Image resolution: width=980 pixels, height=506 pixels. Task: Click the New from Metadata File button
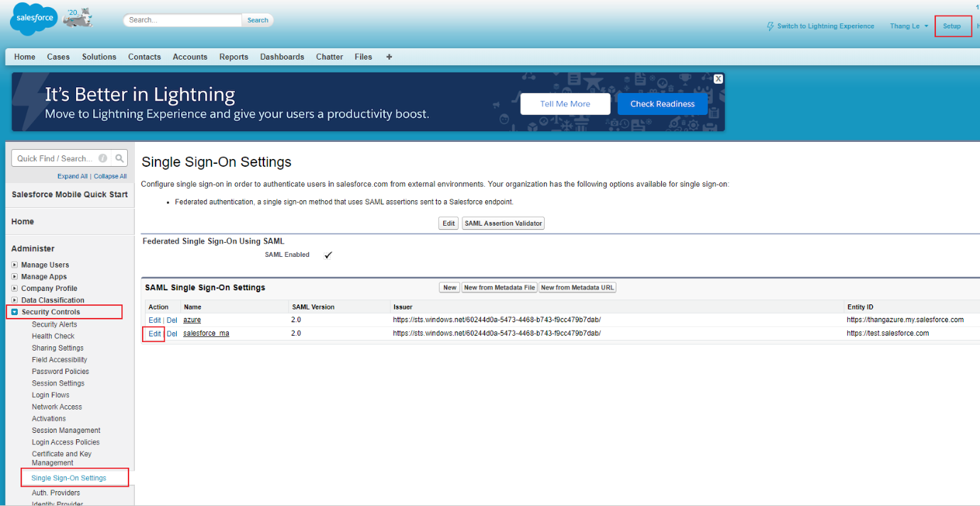coord(499,287)
